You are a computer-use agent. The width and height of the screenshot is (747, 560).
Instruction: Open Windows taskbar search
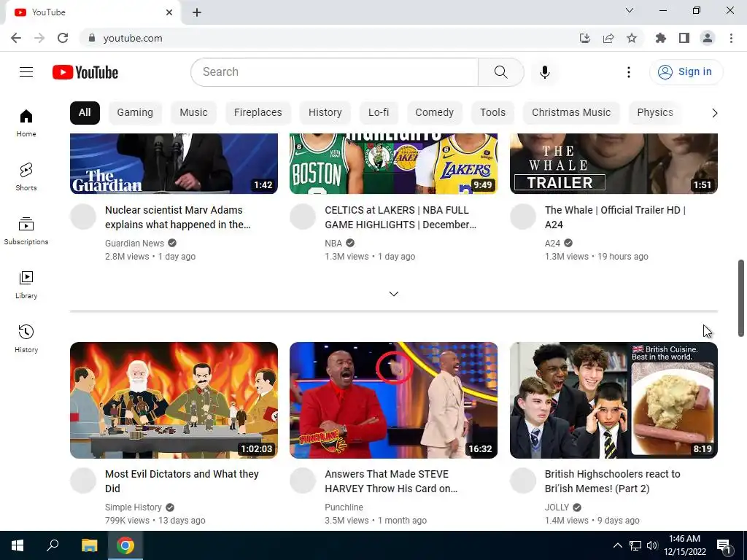tap(53, 545)
